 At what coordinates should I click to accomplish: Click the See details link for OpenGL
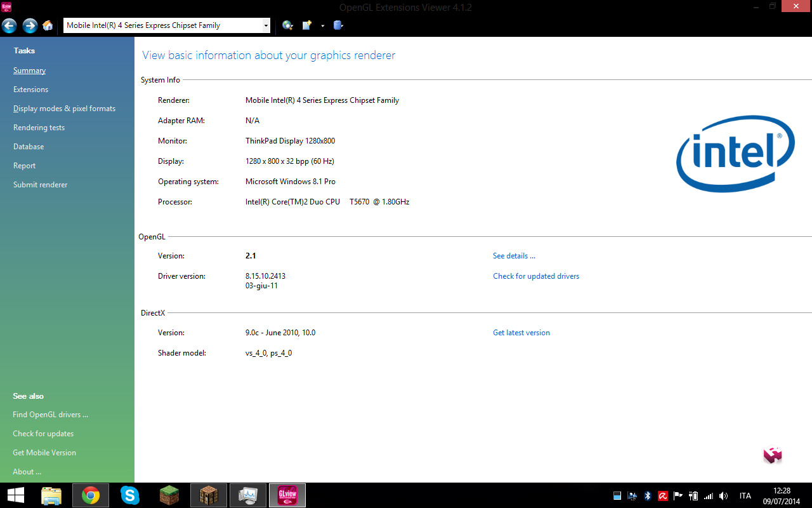pos(514,256)
